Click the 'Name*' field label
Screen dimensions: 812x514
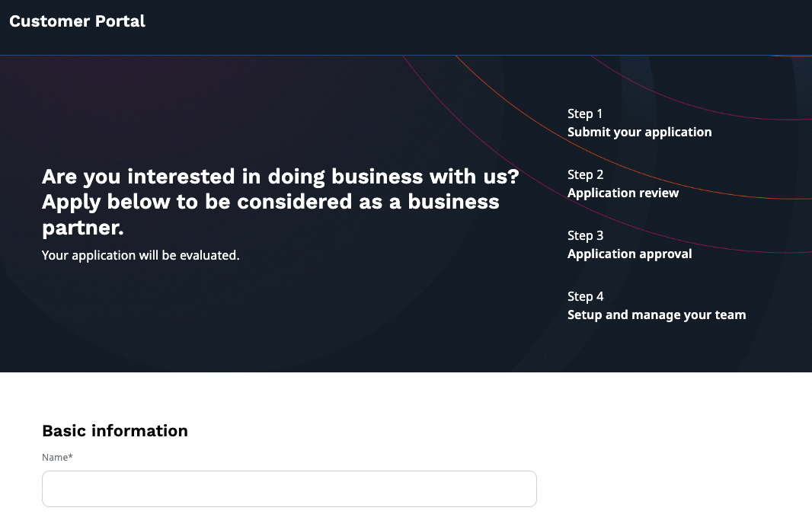coord(57,457)
